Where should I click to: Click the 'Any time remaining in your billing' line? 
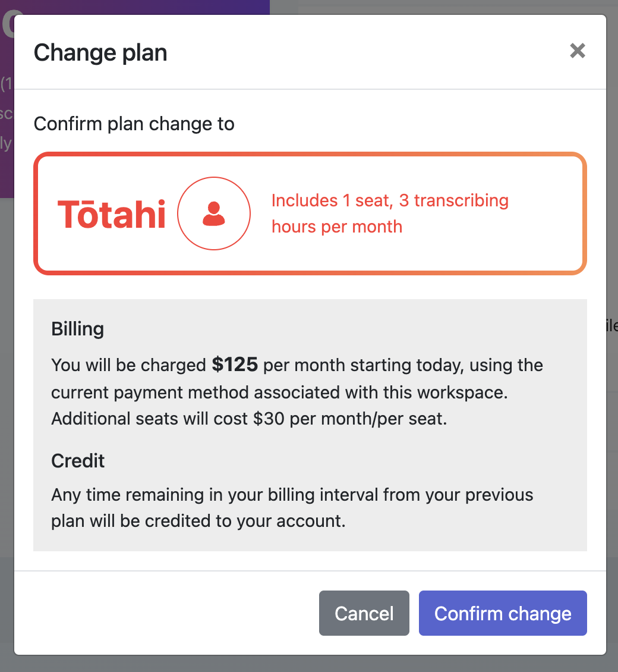coord(292,495)
